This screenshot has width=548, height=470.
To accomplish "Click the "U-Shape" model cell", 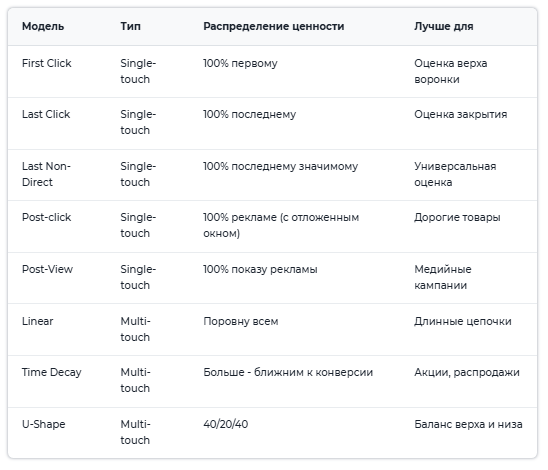I will [x=44, y=424].
